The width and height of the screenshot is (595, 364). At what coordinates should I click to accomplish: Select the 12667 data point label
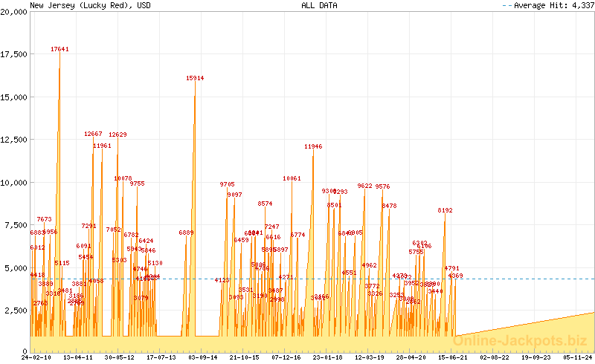(93, 134)
